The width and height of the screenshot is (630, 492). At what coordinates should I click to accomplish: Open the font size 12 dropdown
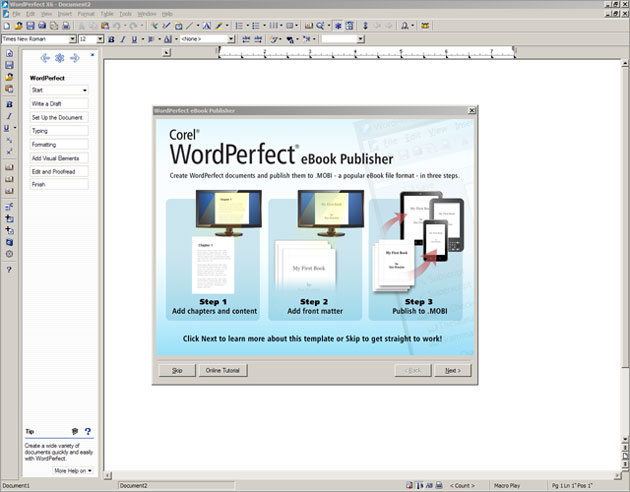pos(100,39)
